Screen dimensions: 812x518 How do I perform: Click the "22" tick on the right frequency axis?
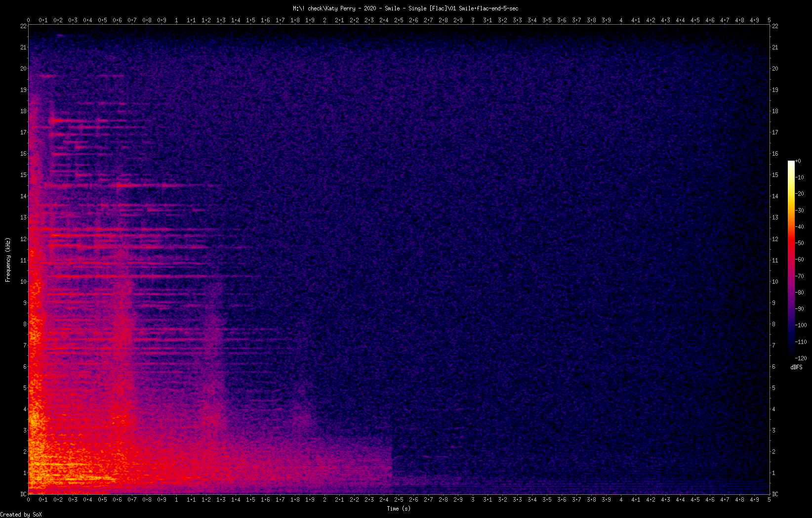tap(775, 26)
